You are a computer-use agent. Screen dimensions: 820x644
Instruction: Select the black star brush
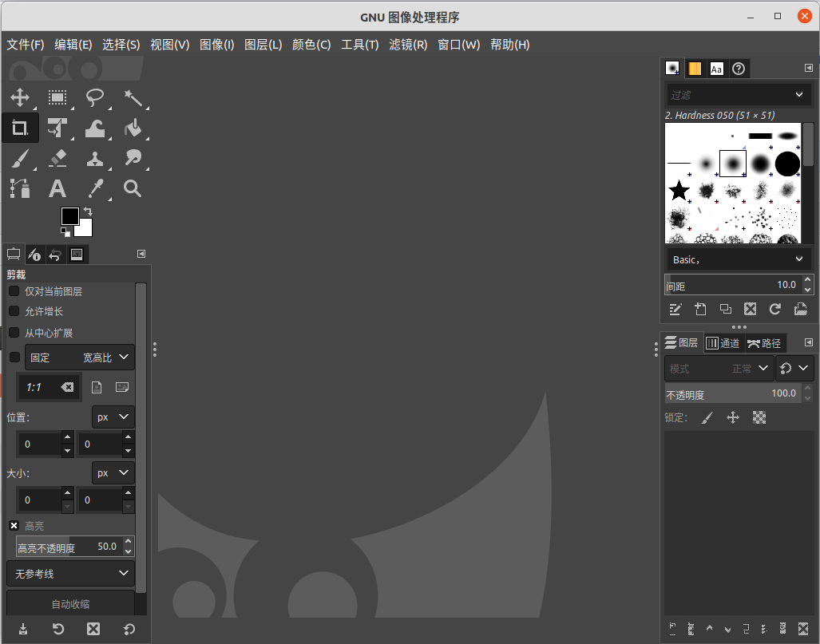pyautogui.click(x=679, y=190)
